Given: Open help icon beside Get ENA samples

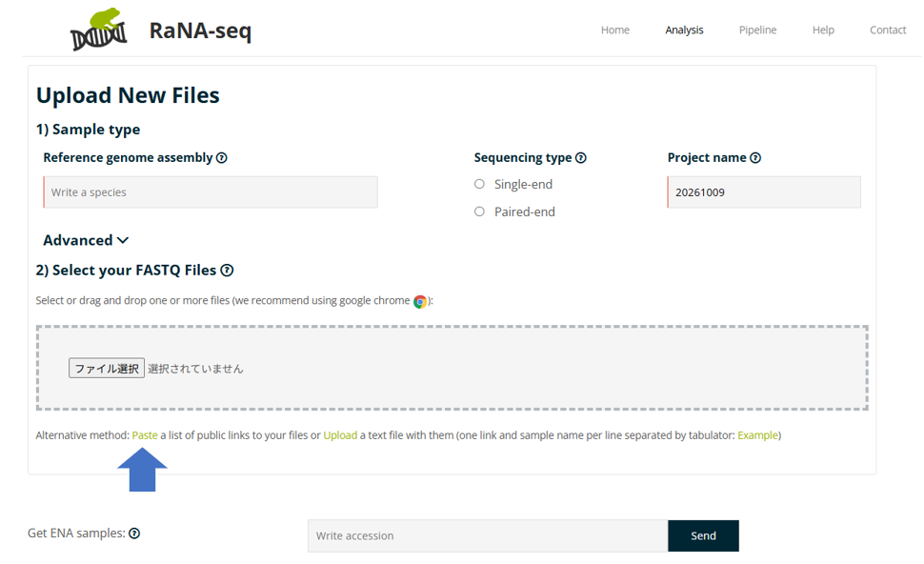Looking at the screenshot, I should [134, 534].
